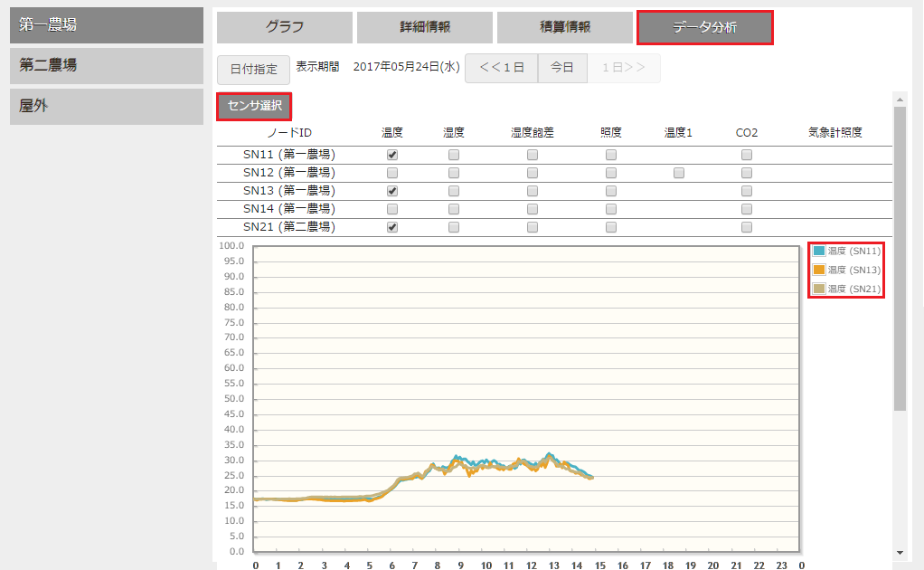This screenshot has height=570, width=924.
Task: Open the 詳細情報 tab
Action: coord(425,27)
